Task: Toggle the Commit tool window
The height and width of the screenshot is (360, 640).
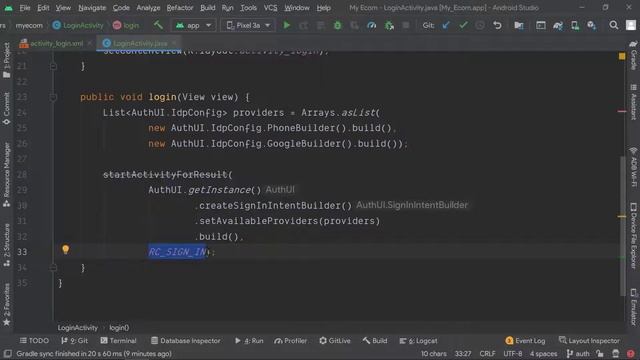Action: tap(7, 109)
